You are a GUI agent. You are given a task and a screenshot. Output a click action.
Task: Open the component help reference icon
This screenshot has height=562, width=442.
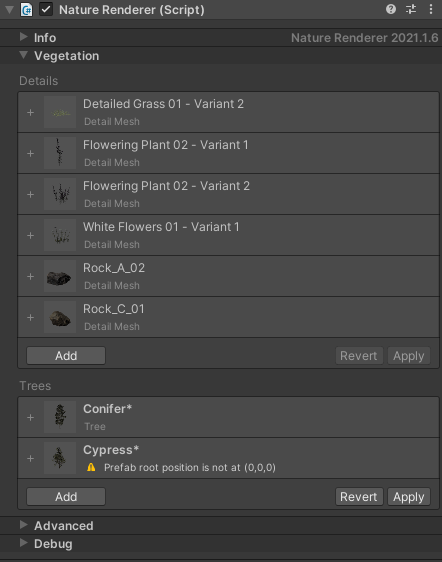tap(391, 9)
